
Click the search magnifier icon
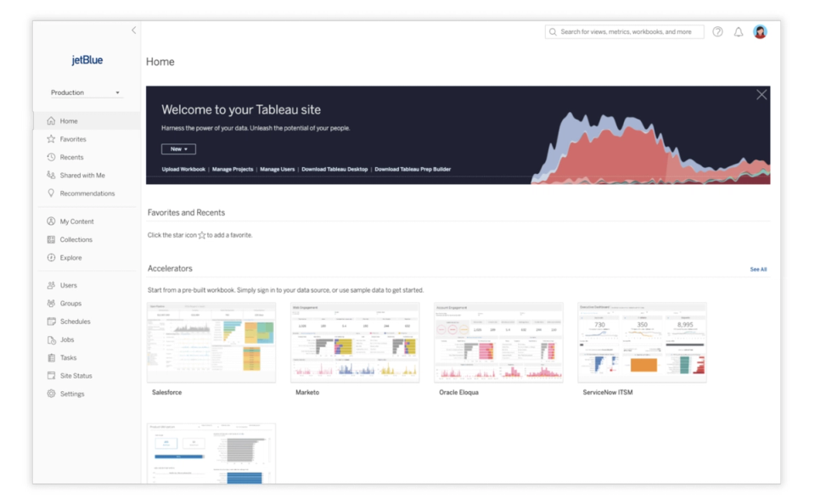click(x=553, y=31)
